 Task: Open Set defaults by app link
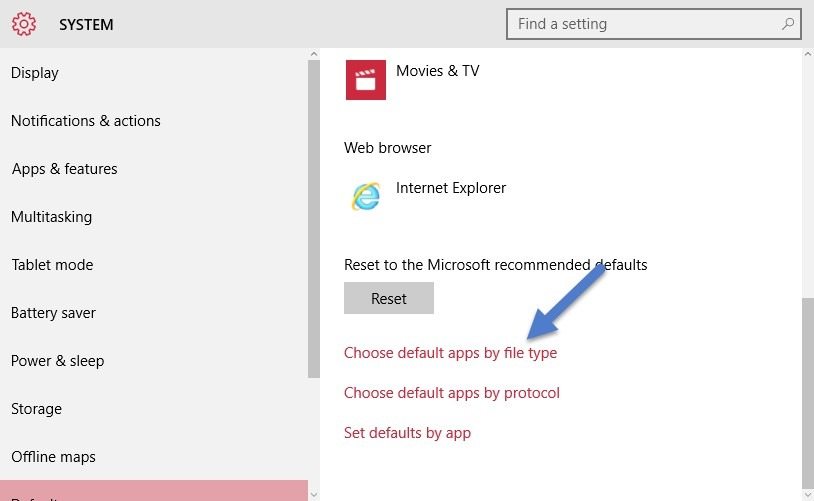pyautogui.click(x=408, y=433)
